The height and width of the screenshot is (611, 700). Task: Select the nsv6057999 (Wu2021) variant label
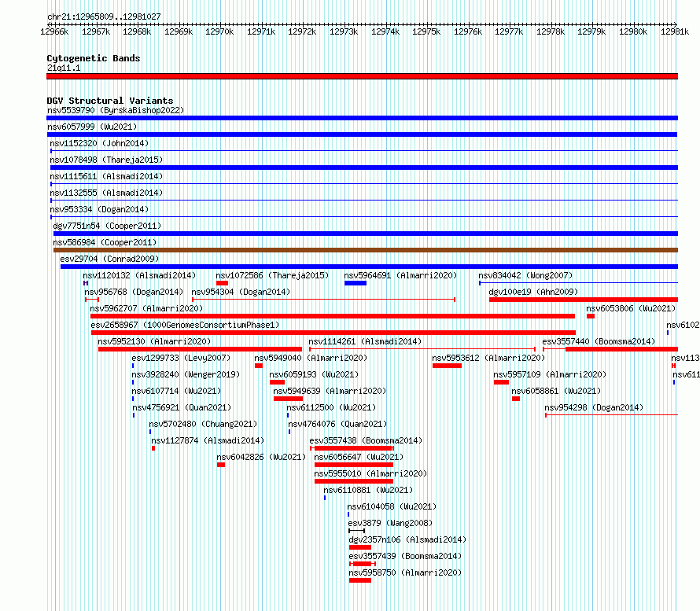point(92,127)
